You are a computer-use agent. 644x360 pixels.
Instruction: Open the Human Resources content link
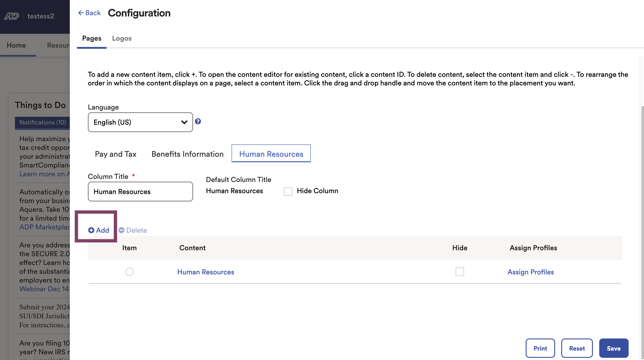coord(205,272)
